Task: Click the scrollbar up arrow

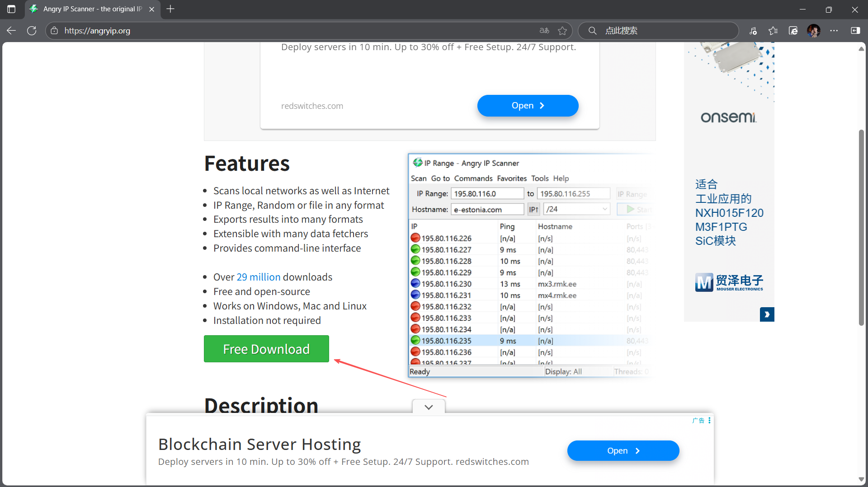Action: click(x=861, y=49)
